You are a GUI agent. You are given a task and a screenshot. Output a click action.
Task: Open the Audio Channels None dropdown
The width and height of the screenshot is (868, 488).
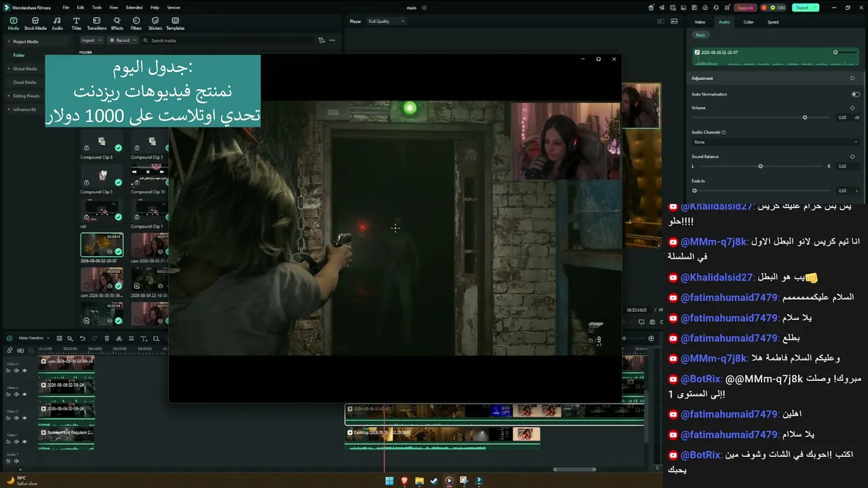pyautogui.click(x=775, y=142)
